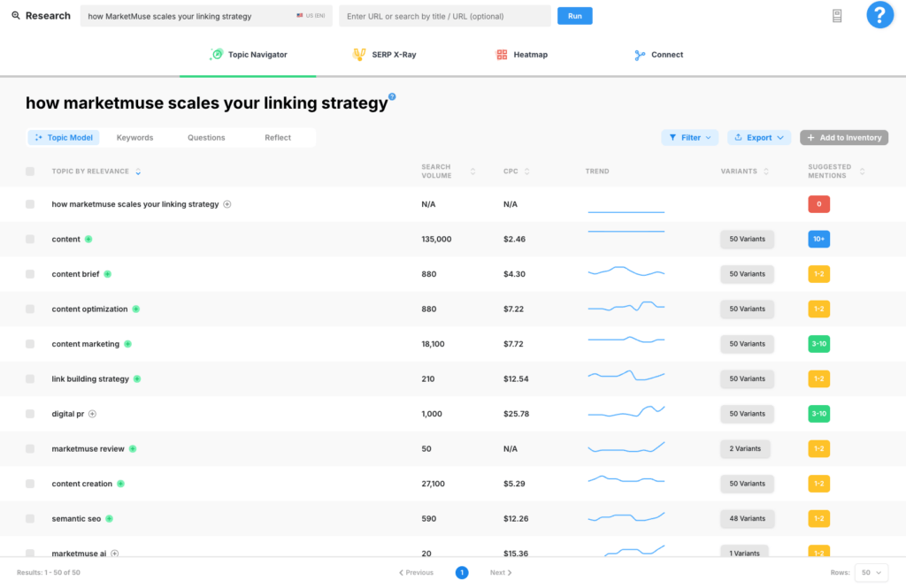Click plus icon beside marketmuse ai
This screenshot has height=588, width=906.
click(115, 554)
